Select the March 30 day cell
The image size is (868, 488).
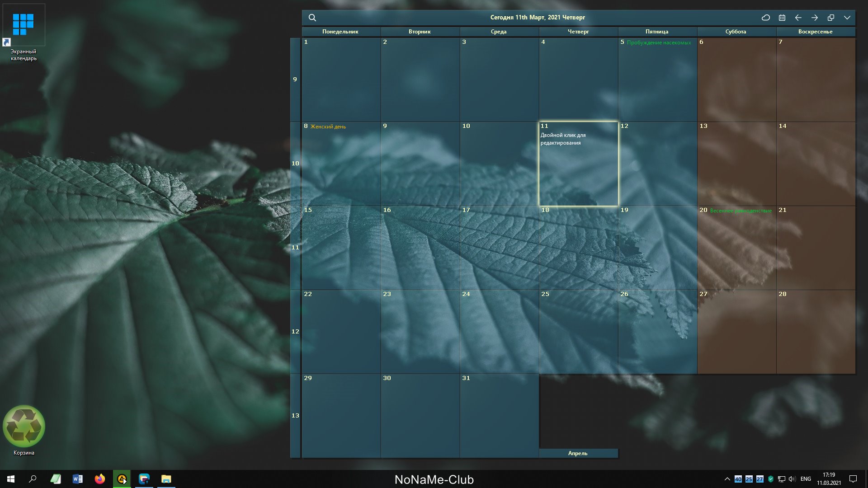[x=420, y=416]
